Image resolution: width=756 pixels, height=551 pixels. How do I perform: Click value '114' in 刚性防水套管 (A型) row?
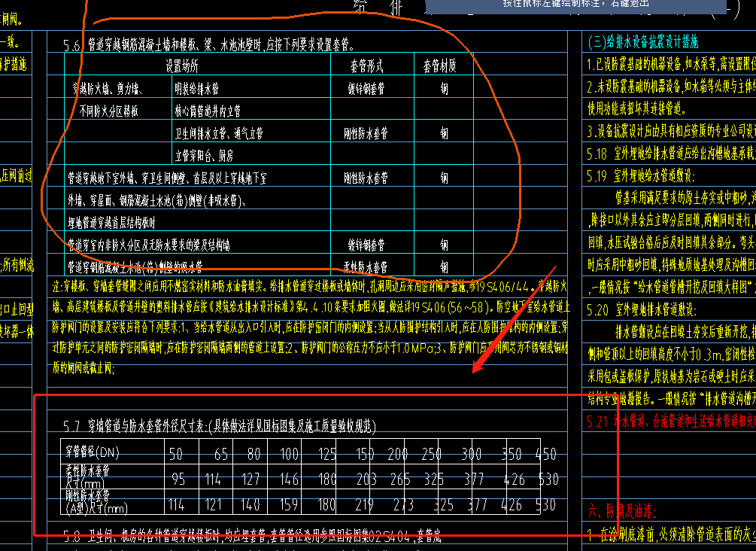177,505
